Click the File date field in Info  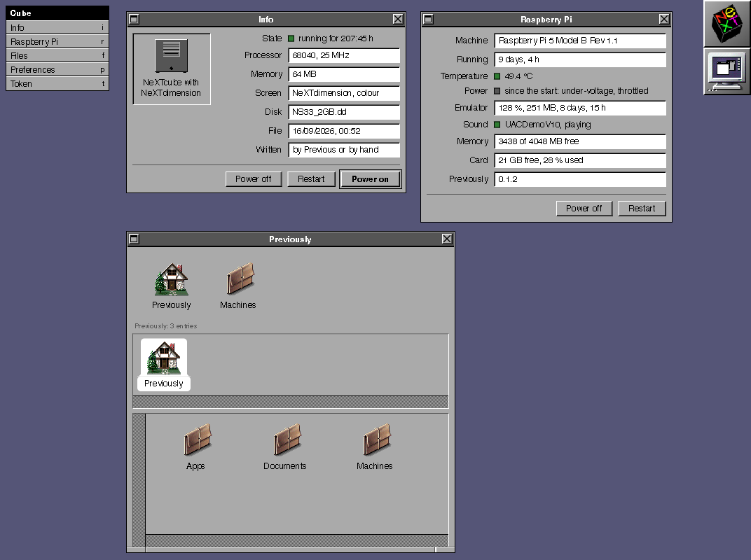pos(344,131)
